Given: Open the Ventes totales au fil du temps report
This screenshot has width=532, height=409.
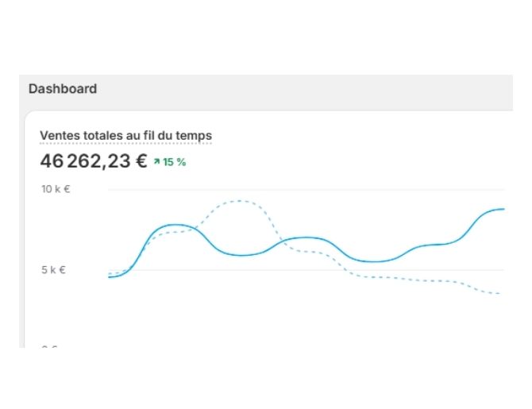Looking at the screenshot, I should tap(126, 136).
